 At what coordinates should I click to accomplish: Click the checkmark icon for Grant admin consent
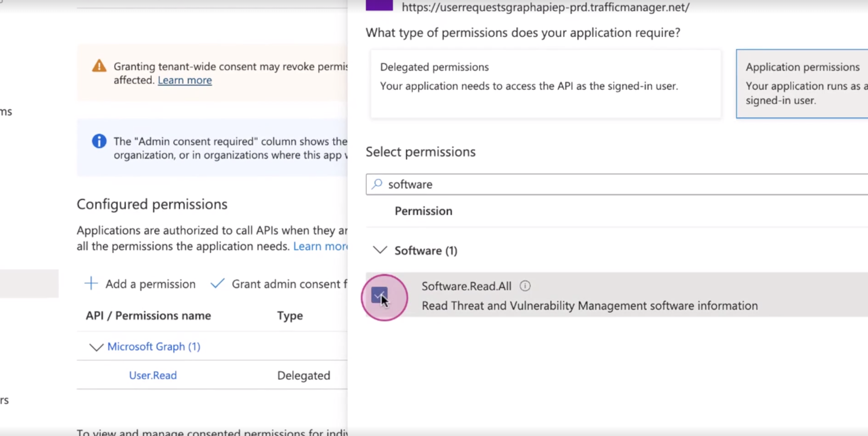(217, 283)
